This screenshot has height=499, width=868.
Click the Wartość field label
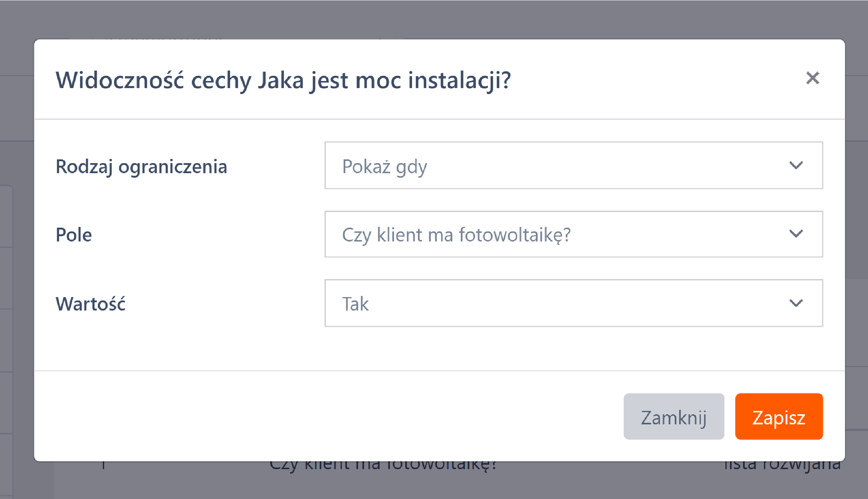pos(91,304)
